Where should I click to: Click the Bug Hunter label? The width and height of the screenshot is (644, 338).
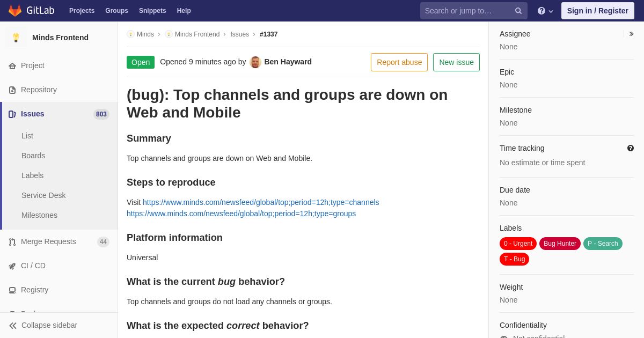pos(560,244)
